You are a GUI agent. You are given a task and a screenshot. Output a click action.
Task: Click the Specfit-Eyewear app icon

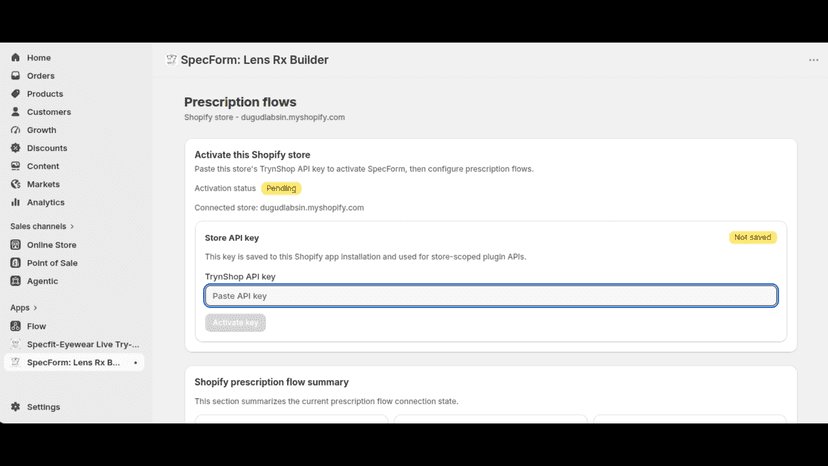(15, 344)
